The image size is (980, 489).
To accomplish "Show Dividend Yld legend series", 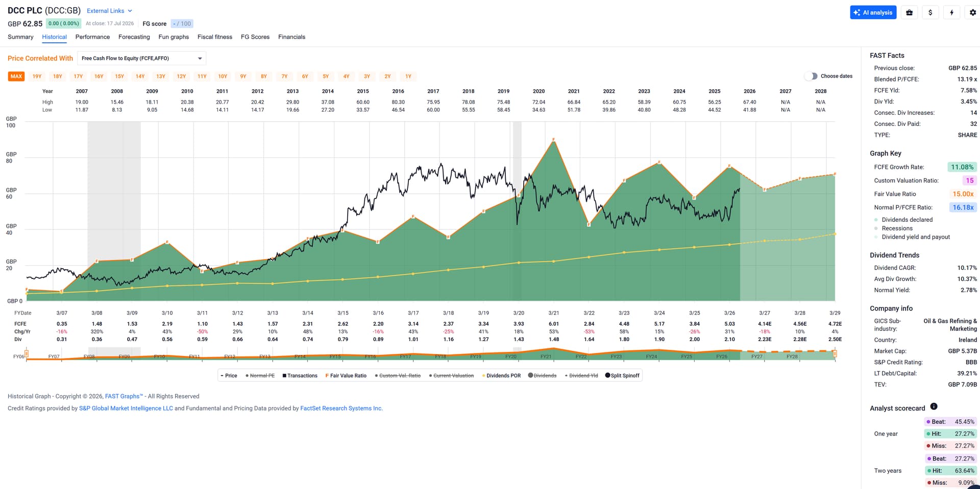I will (x=581, y=376).
